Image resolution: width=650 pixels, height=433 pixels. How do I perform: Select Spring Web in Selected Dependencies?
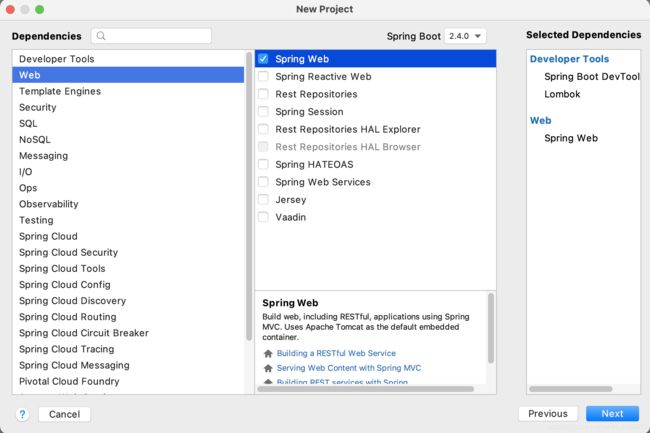click(571, 138)
